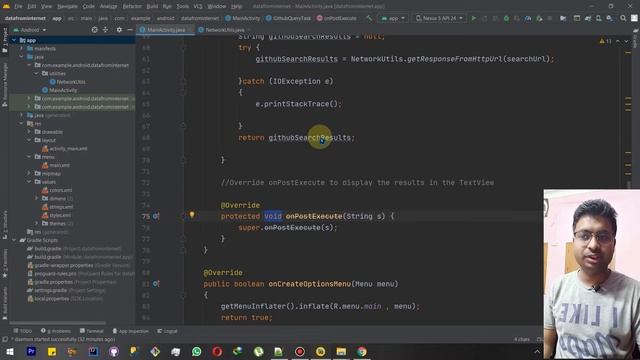Click the project panel horizontal scrollbar
Screen dimensions: 640x360
point(58,323)
